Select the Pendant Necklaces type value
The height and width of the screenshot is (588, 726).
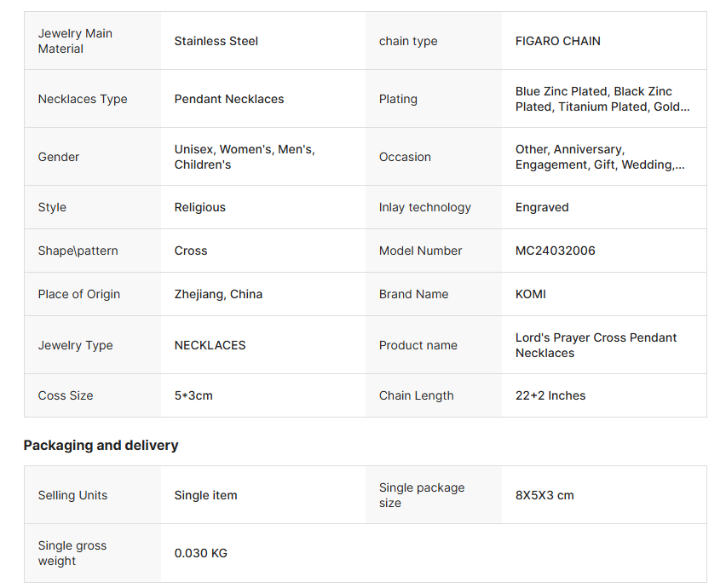[x=228, y=99]
